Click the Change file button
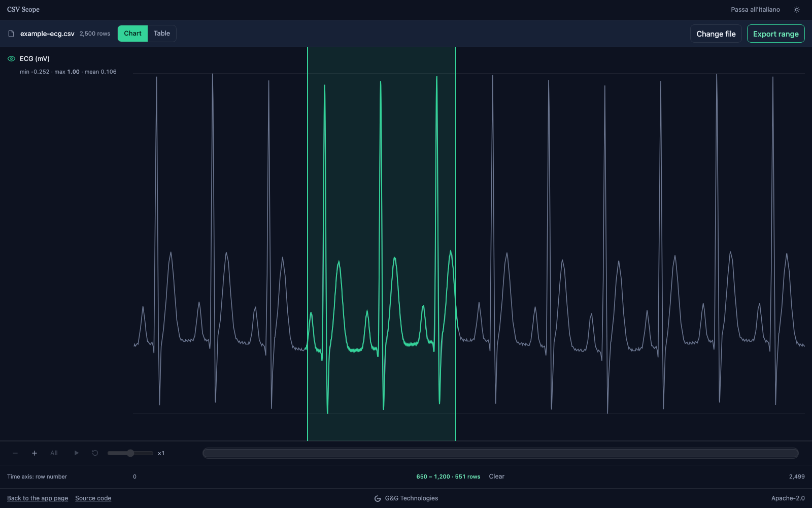The height and width of the screenshot is (508, 812). [716, 34]
